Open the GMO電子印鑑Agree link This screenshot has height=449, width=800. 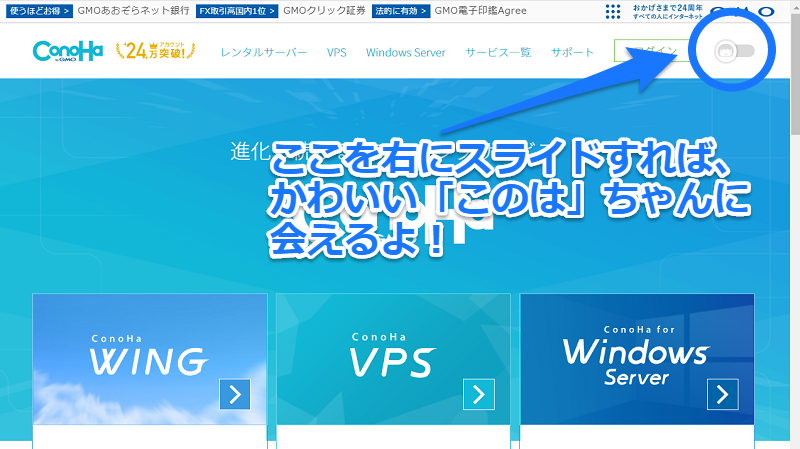coord(481,11)
